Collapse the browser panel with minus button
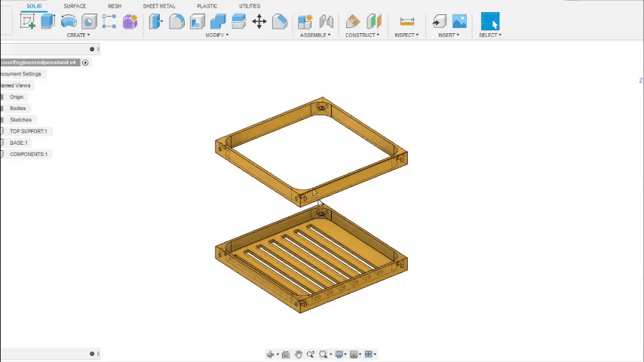 [92, 49]
